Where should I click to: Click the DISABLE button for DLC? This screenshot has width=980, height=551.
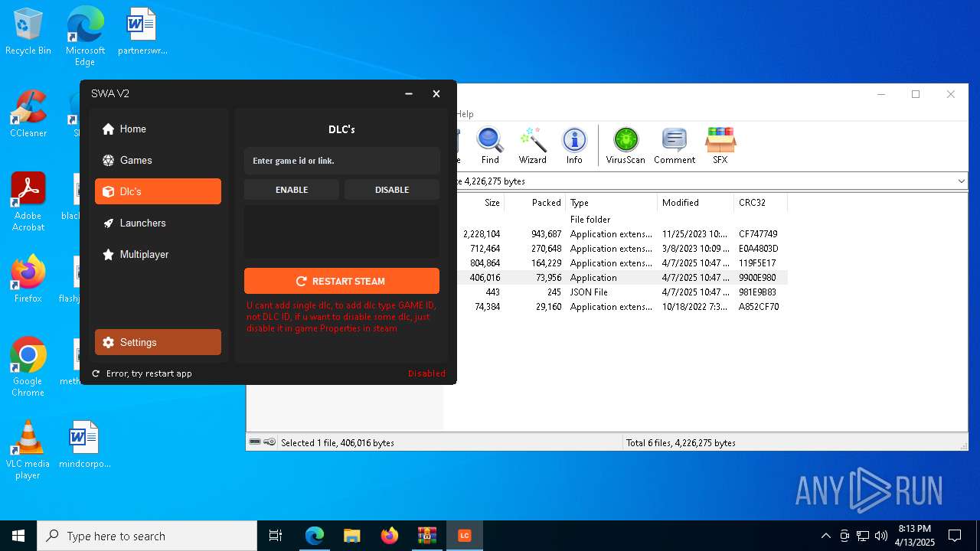tap(392, 190)
